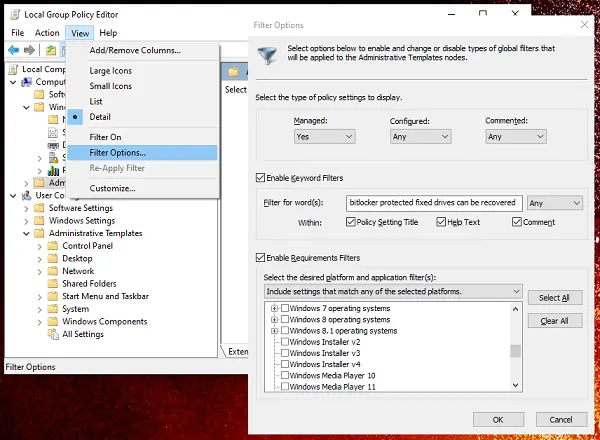Open the Managed dropdown
This screenshot has height=440, width=600.
click(x=324, y=137)
